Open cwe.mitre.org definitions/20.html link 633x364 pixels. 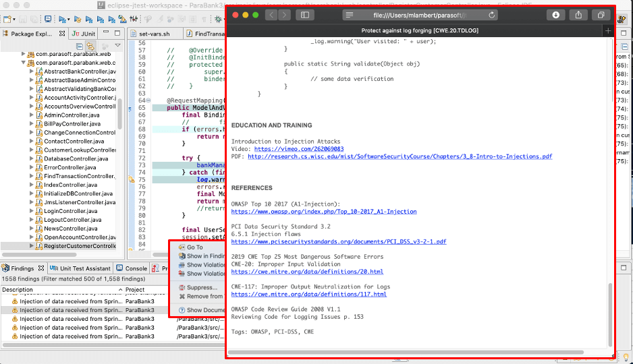pyautogui.click(x=307, y=272)
